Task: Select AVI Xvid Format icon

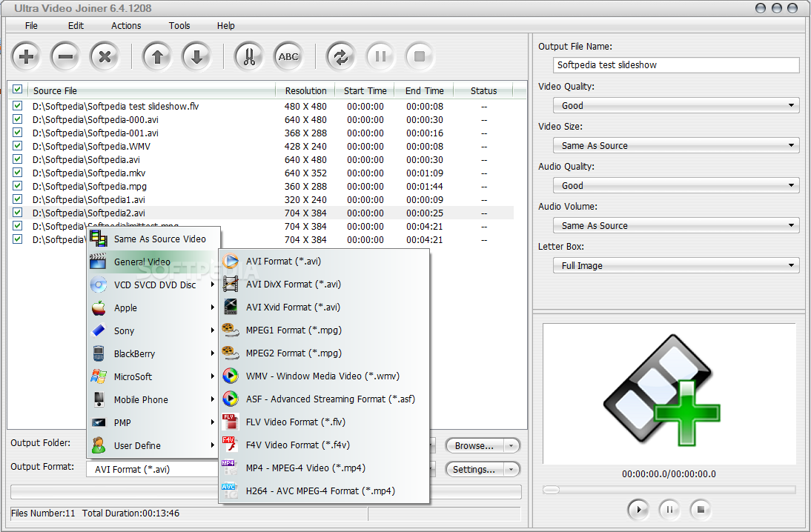Action: coord(230,307)
